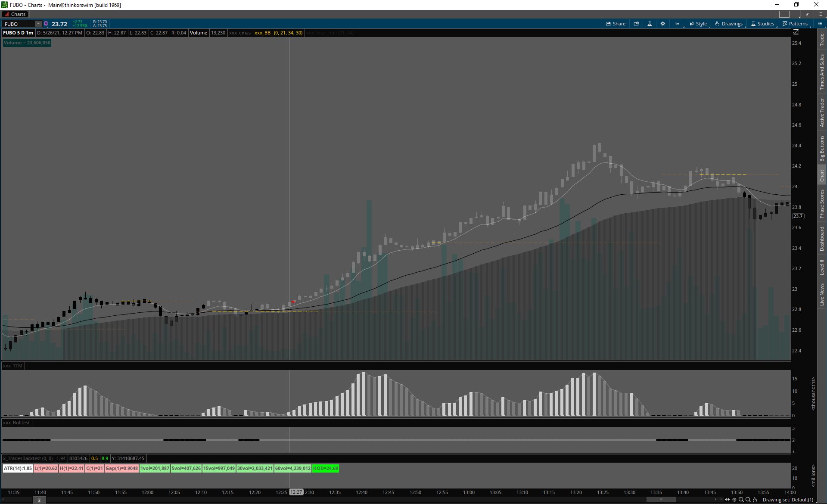
Task: Open the Trade side tab
Action: (822, 40)
